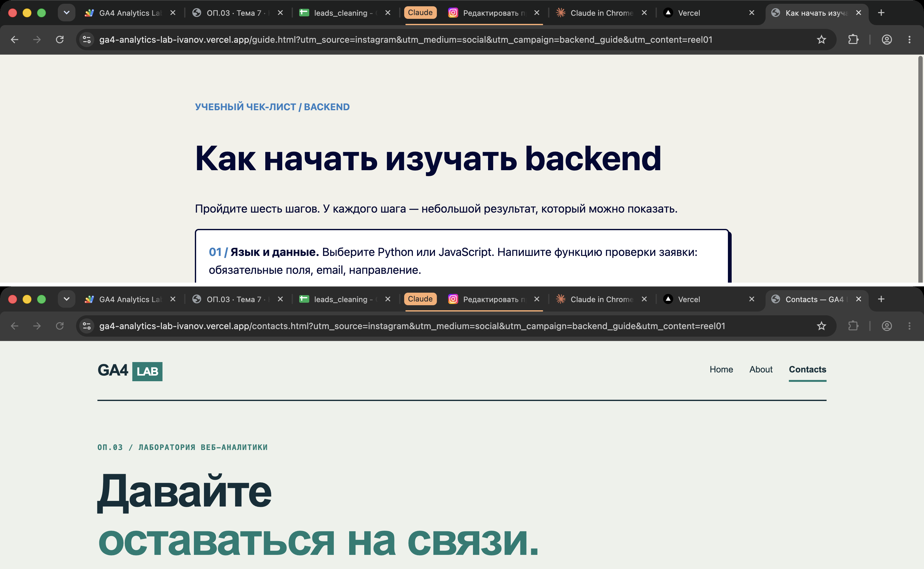Click the GA4 LAB logo
Viewport: 924px width, 569px height.
click(x=130, y=371)
